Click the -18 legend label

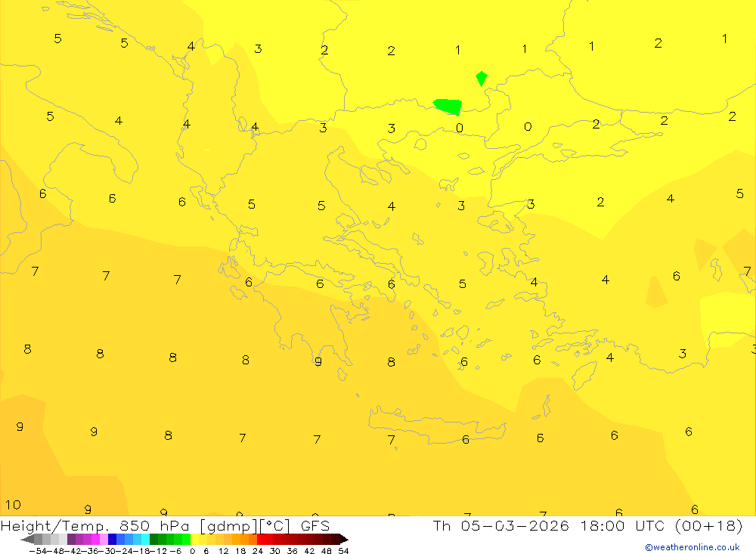click(141, 551)
